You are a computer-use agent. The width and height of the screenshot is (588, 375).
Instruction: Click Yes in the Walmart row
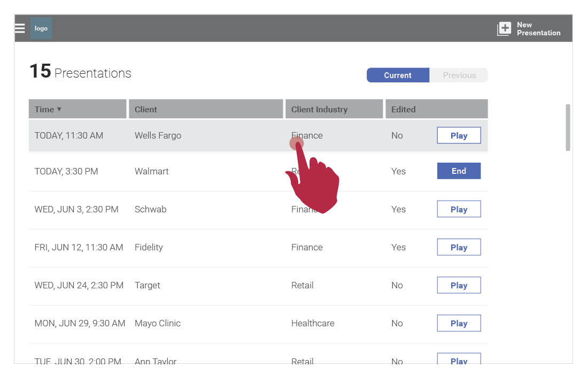tap(398, 172)
